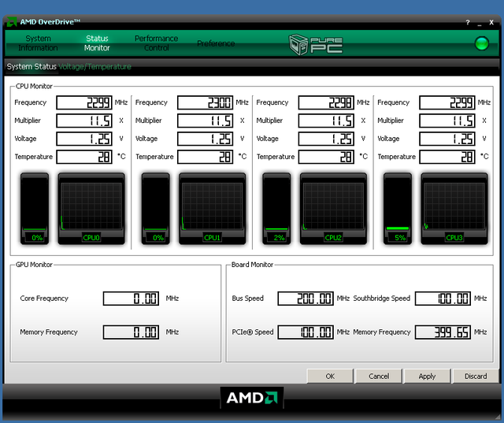
Task: Click the Discard button
Action: (x=476, y=376)
